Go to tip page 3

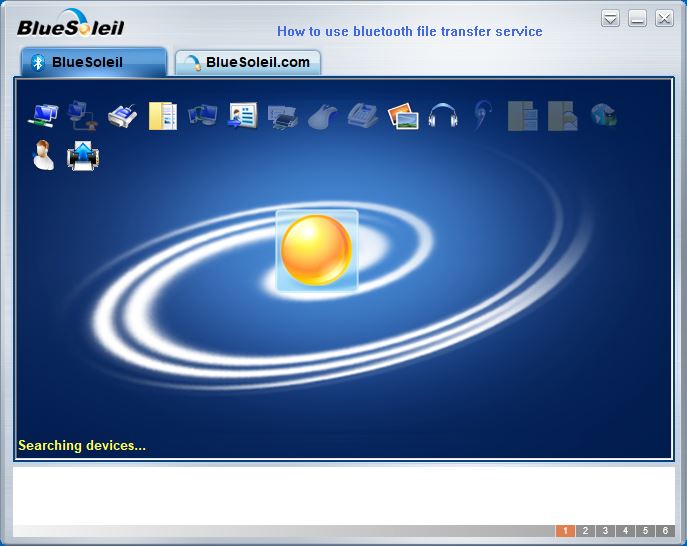click(x=606, y=531)
